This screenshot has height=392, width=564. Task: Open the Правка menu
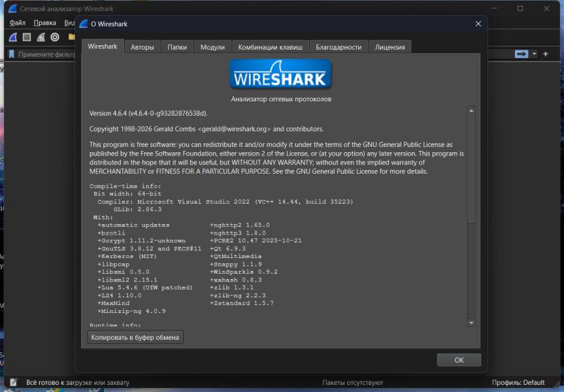[44, 23]
